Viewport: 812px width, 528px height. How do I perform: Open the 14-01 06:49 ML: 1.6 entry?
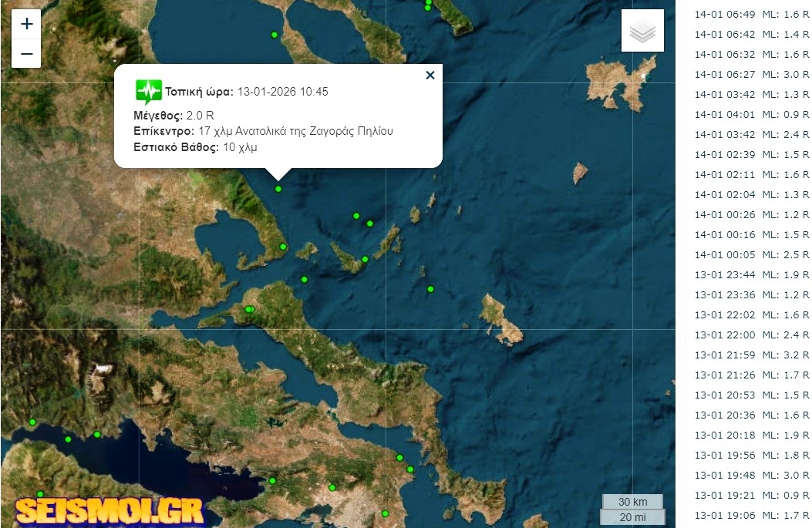751,15
